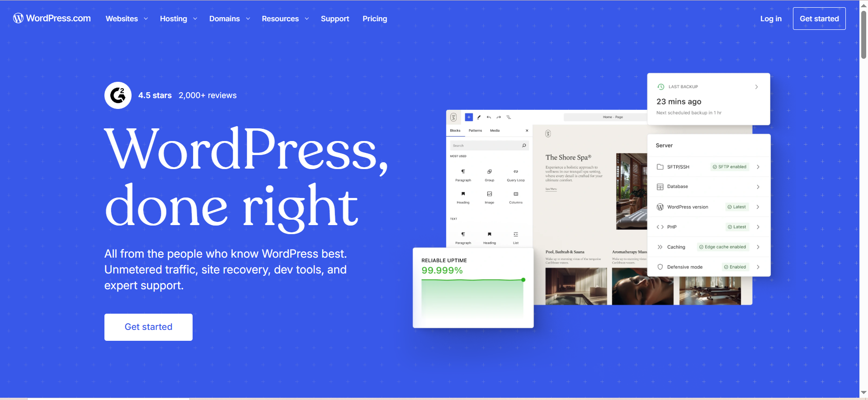
Task: Switch to the Media tab
Action: pos(495,131)
